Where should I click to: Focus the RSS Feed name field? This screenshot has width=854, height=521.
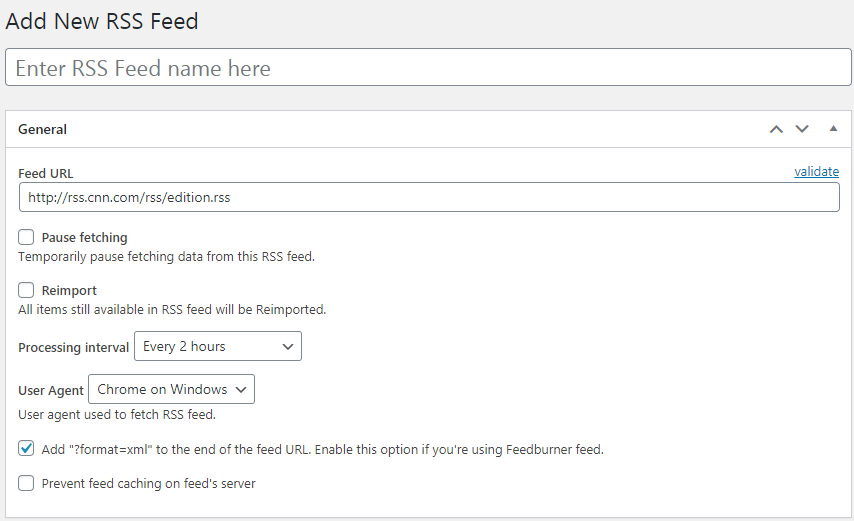point(428,68)
